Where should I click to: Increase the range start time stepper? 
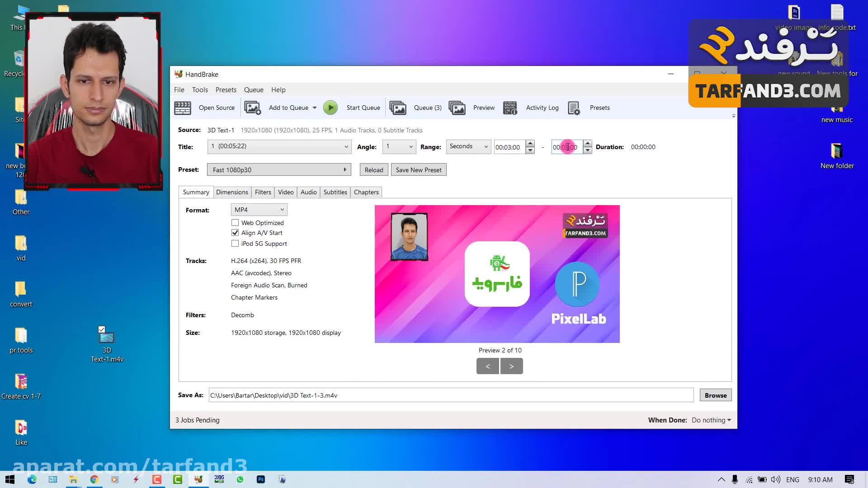530,144
